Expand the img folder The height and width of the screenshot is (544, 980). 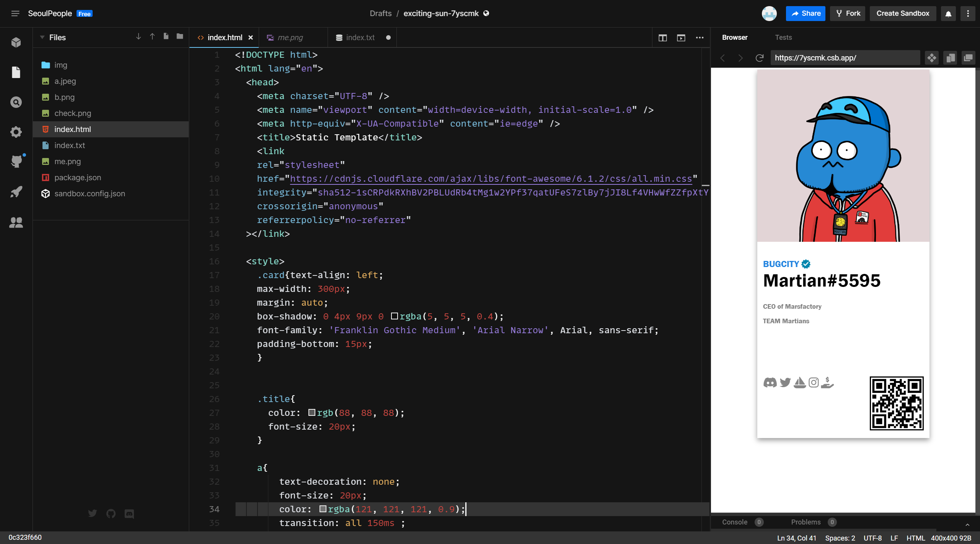point(60,65)
